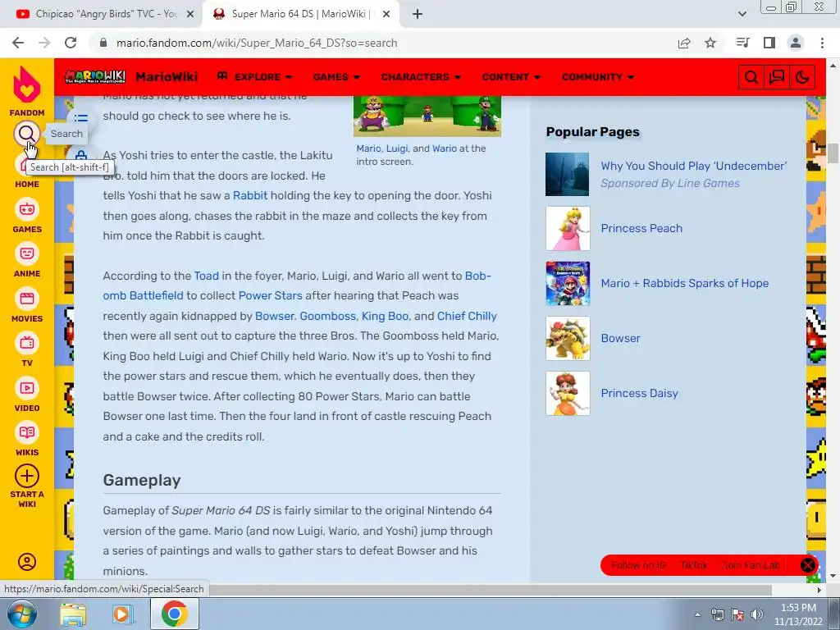Open the Toad link

(206, 276)
